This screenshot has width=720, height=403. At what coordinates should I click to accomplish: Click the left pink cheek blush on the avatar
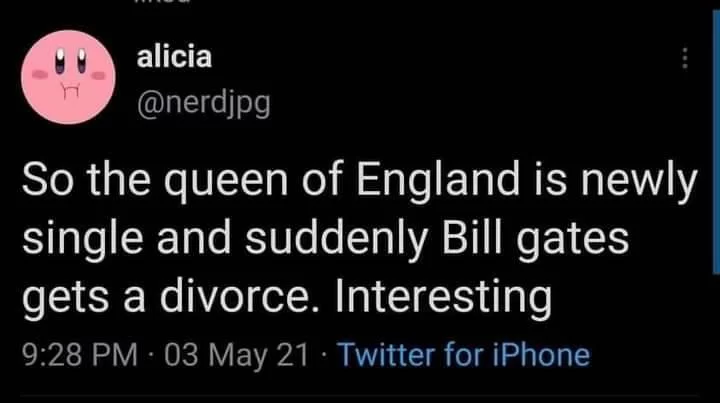coord(39,75)
